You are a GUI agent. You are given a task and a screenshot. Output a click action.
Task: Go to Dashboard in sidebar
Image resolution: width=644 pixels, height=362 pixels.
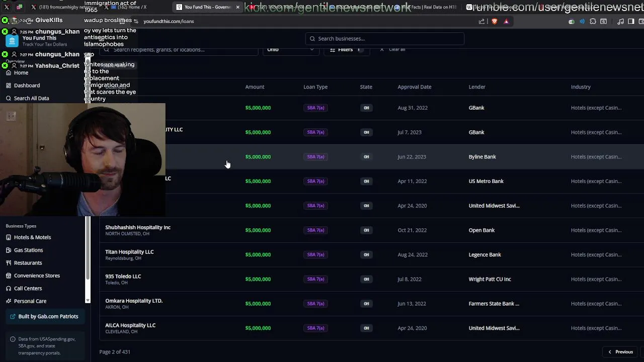click(x=27, y=85)
